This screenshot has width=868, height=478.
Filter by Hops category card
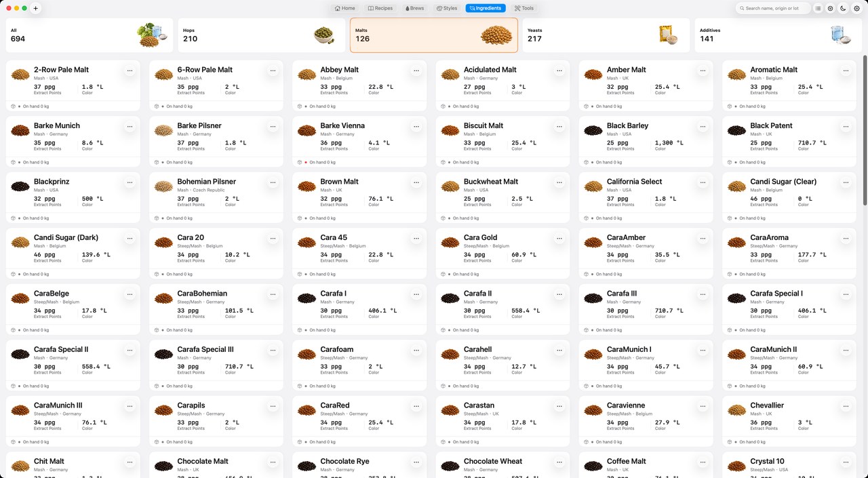coord(262,35)
